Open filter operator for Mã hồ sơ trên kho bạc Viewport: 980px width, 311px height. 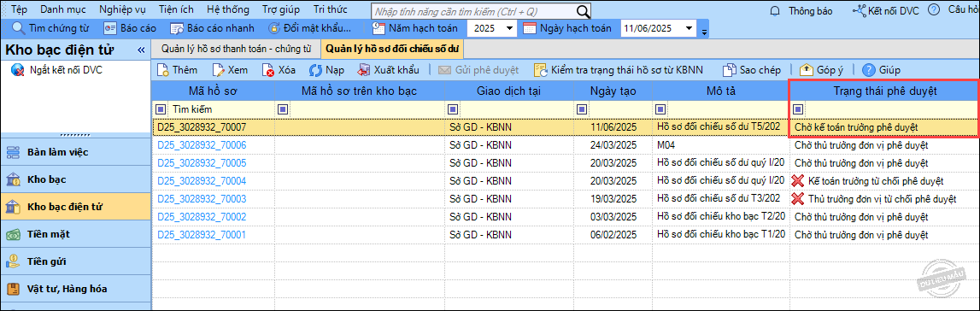(283, 109)
